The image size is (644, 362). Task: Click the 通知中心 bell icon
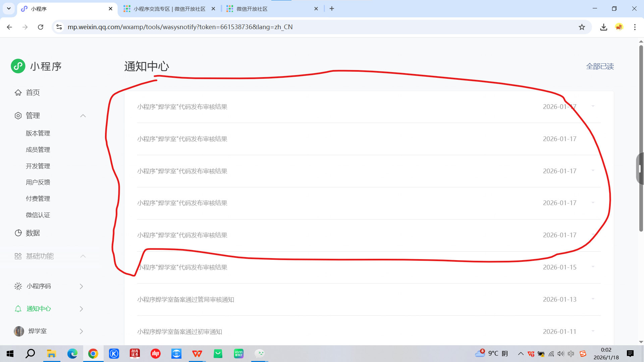tap(18, 309)
